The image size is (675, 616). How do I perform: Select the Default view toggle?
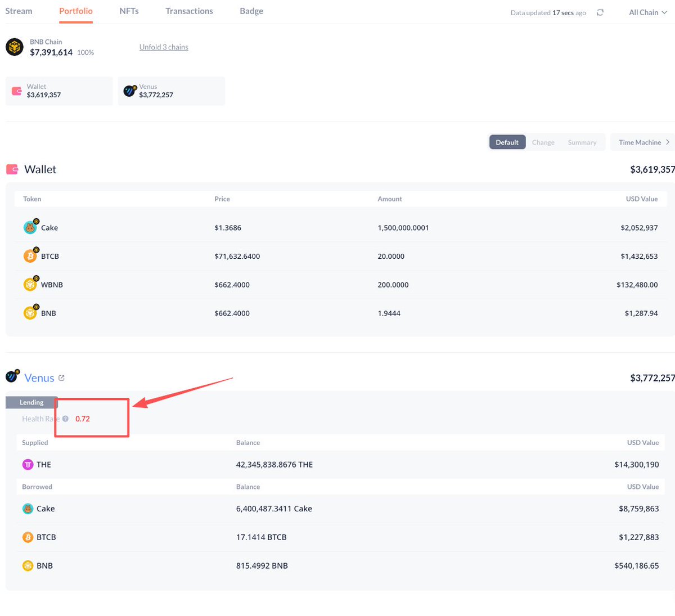click(x=507, y=142)
